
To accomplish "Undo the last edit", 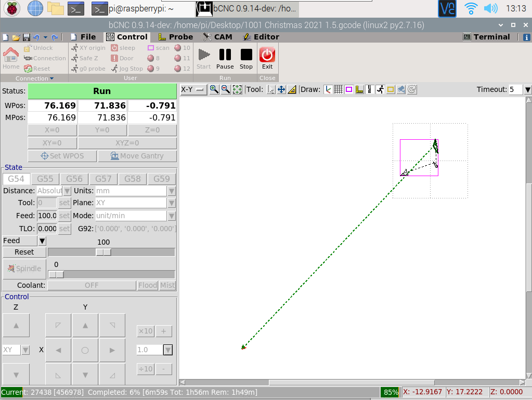I will [36, 37].
